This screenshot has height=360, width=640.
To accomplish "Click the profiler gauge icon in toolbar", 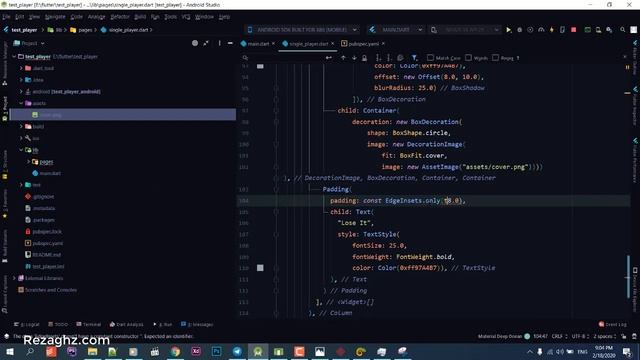I will [x=541, y=30].
